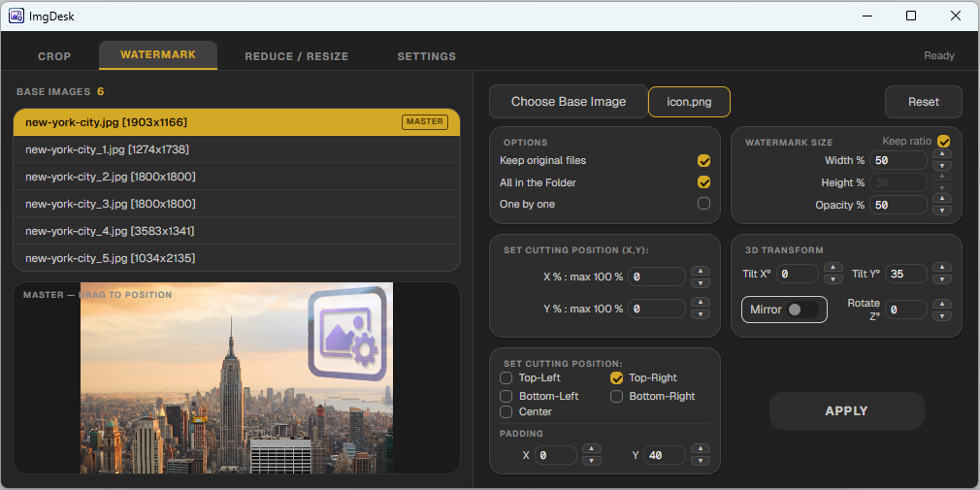980x490 pixels.
Task: Click the Y % position input field
Action: [657, 309]
